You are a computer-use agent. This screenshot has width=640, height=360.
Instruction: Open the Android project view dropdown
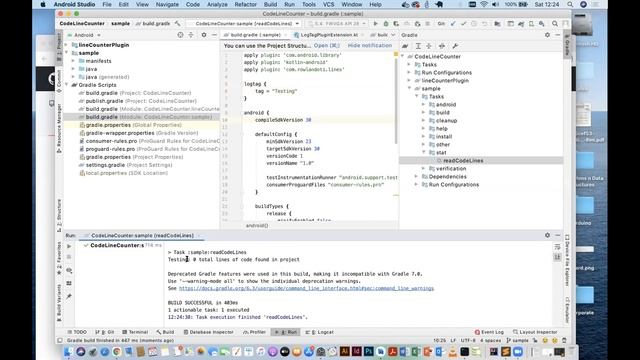pos(84,35)
